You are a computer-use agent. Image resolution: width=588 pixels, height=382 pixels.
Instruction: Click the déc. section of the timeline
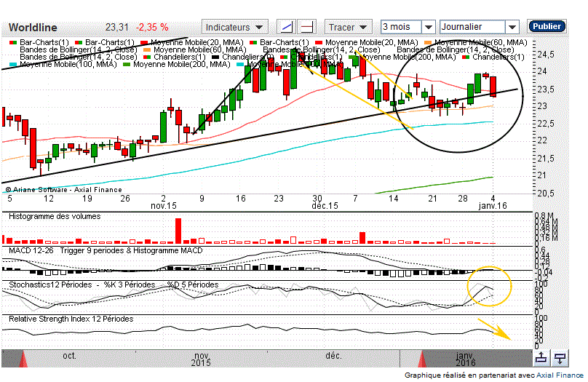pos(333,355)
